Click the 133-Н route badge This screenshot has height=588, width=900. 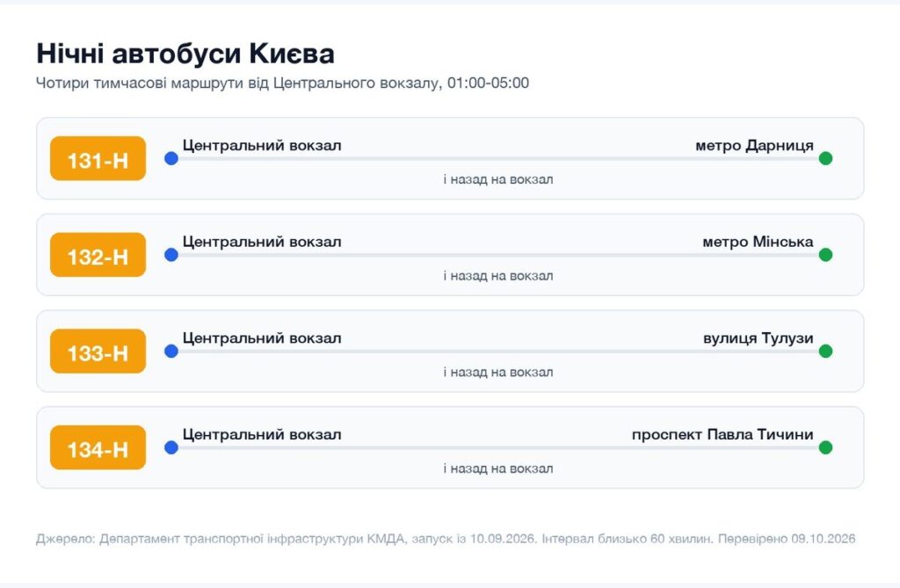click(98, 352)
